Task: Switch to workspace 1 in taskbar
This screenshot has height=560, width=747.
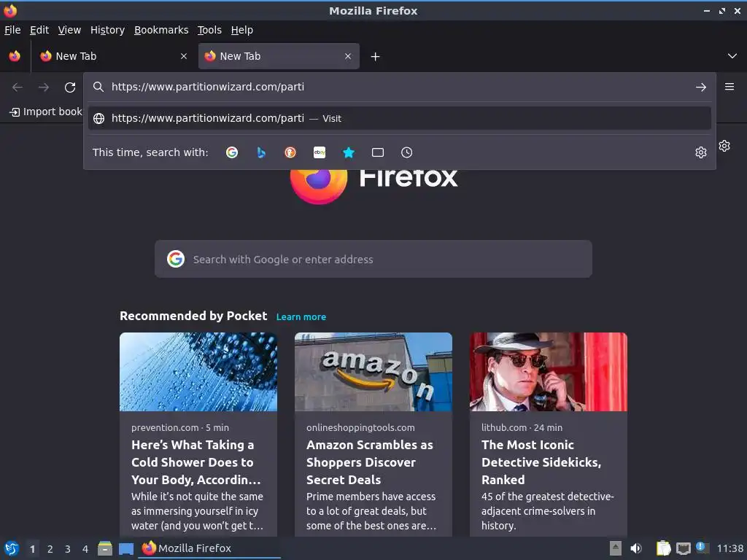Action: click(32, 549)
